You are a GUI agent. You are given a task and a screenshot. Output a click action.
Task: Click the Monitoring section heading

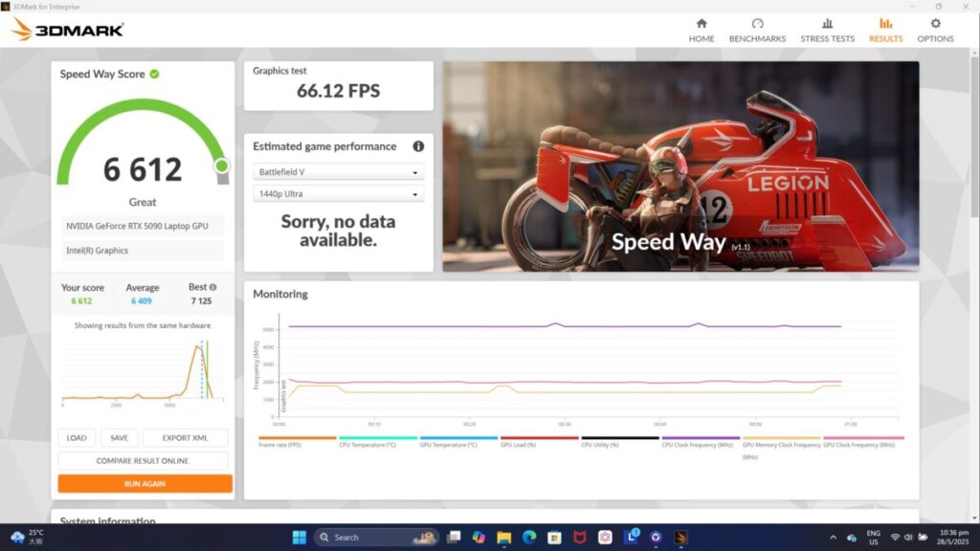[x=280, y=294]
